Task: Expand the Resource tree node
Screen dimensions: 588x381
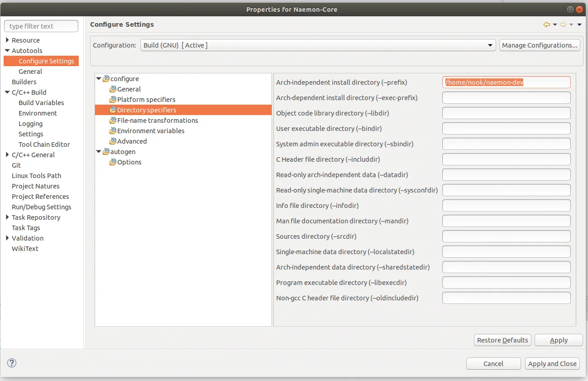Action: (7, 40)
